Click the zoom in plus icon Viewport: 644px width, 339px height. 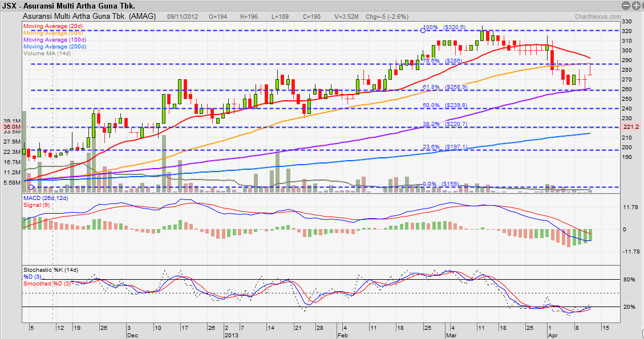click(637, 5)
